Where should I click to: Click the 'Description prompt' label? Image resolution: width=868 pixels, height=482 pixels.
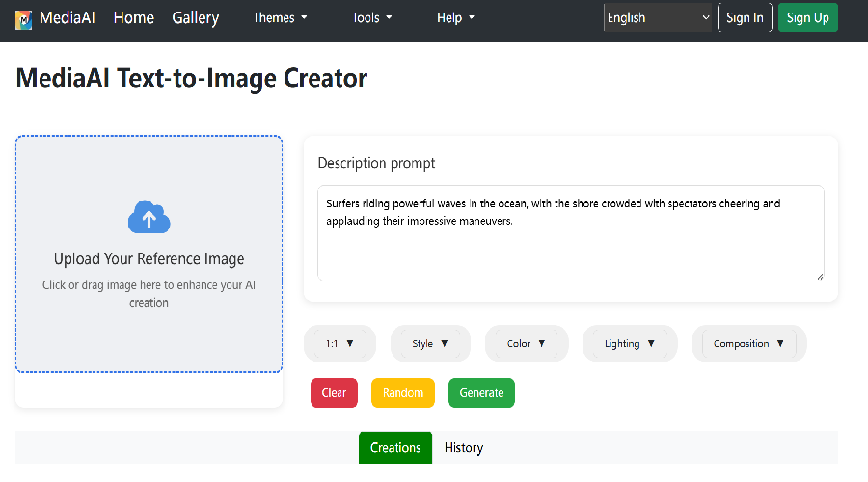[x=376, y=163]
